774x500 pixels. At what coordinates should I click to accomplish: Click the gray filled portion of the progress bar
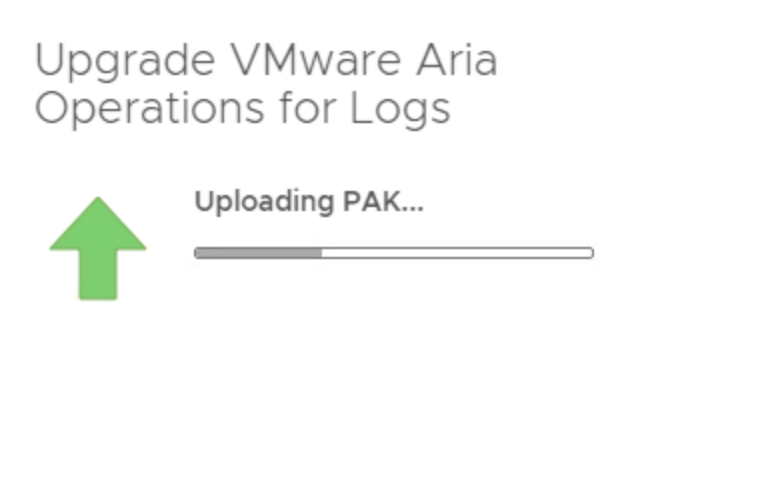(x=258, y=253)
